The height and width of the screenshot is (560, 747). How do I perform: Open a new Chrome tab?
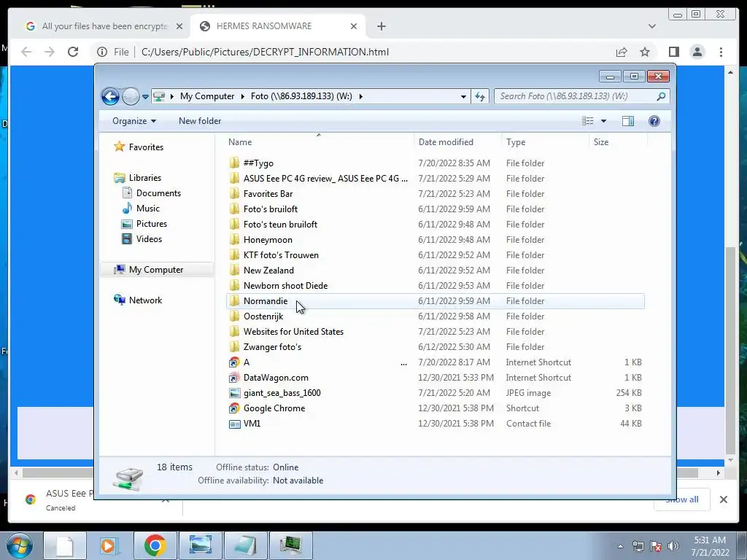click(381, 26)
